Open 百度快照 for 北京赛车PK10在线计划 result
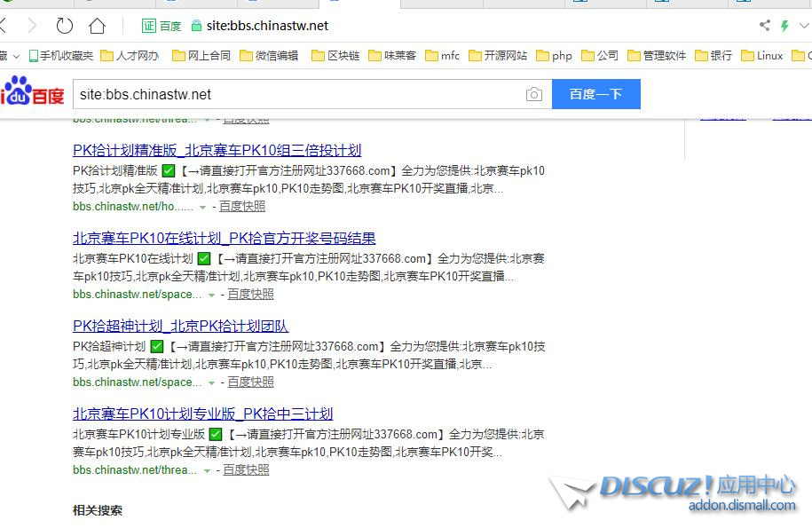This screenshot has height=528, width=812. 250,295
